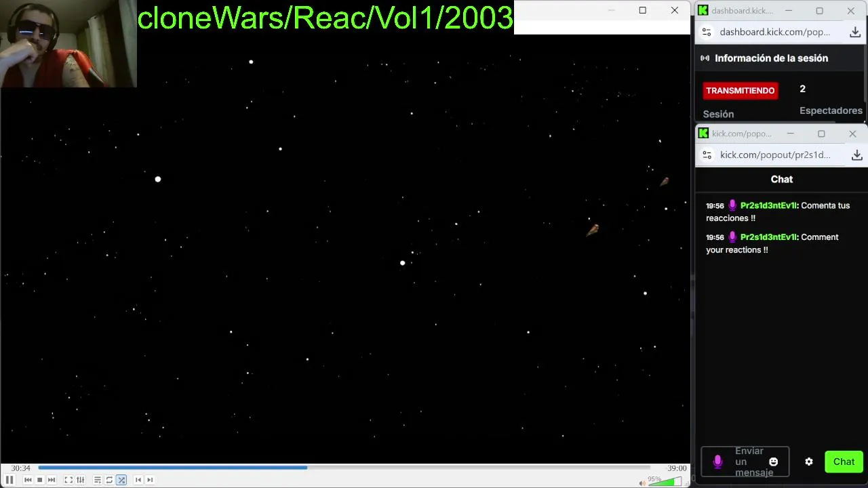Click Pr2s1d3ntEv1l username on Comment message
This screenshot has width=868, height=488.
[x=769, y=237]
